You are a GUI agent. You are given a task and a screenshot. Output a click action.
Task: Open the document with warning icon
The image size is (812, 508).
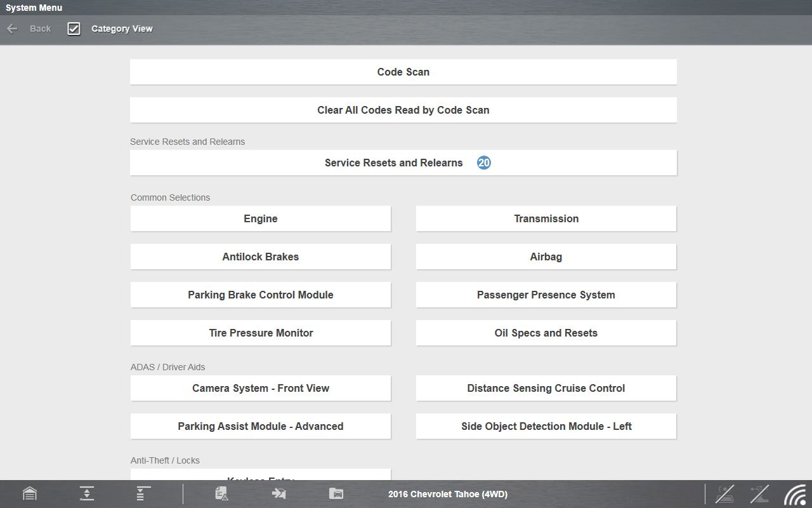(x=221, y=493)
